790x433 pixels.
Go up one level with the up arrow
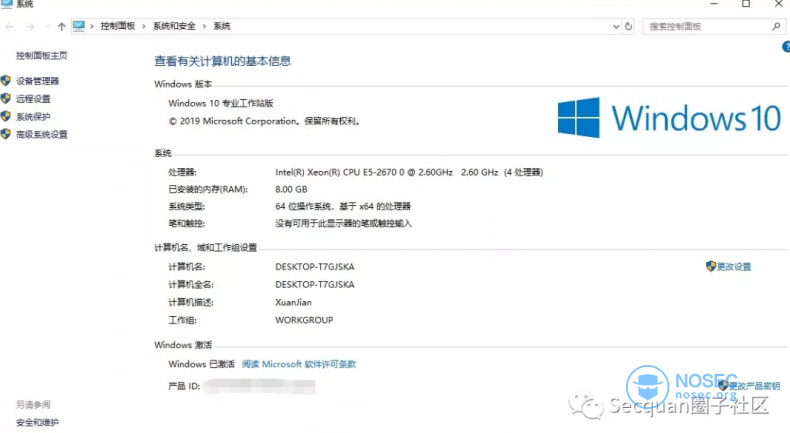[61, 27]
